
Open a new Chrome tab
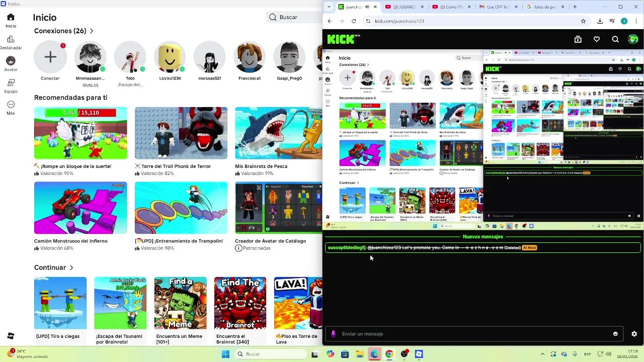(575, 7)
